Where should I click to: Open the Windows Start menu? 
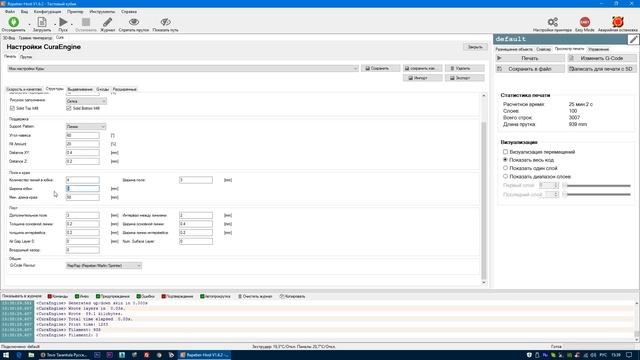click(x=6, y=355)
